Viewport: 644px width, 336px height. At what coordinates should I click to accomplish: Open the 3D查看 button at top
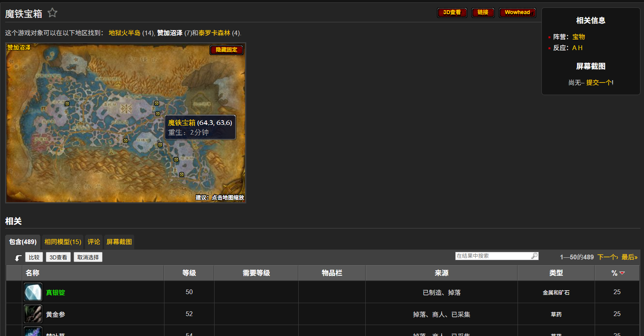[452, 13]
